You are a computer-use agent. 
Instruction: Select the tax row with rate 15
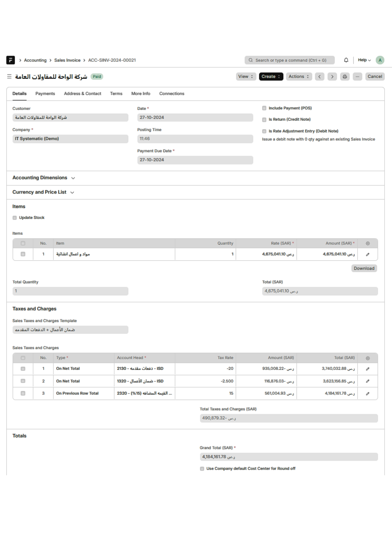click(23, 393)
